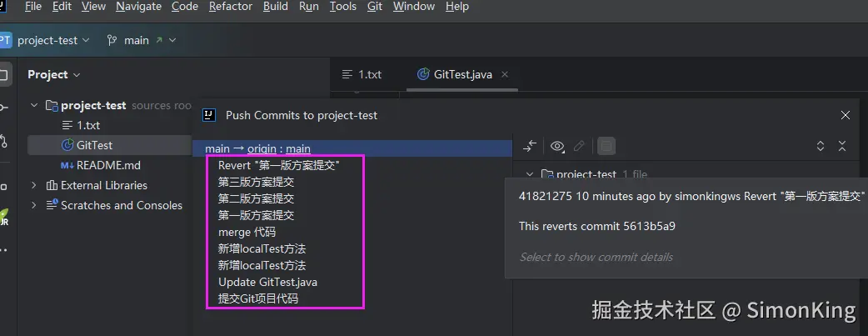The image size is (868, 336).
Task: Click the target branch main link
Action: click(x=298, y=148)
